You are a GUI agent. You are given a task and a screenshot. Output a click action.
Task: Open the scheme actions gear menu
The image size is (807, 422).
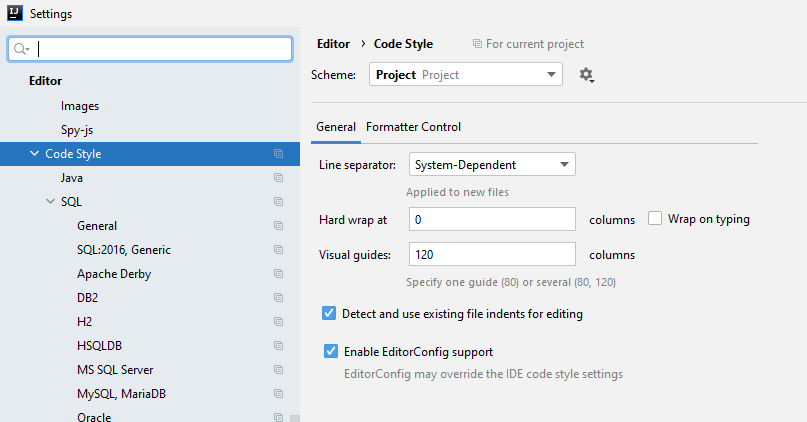click(x=586, y=75)
